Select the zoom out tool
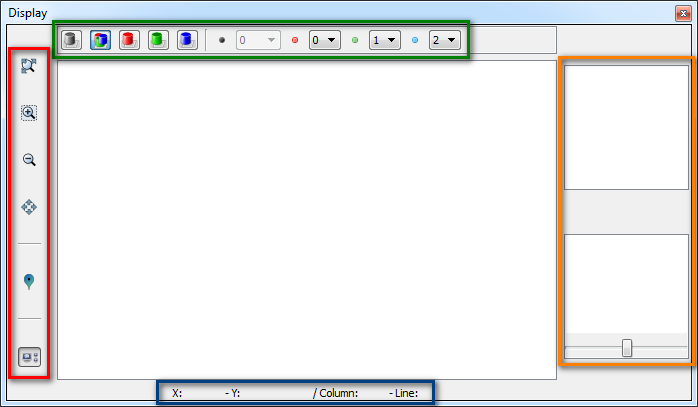 tap(29, 159)
